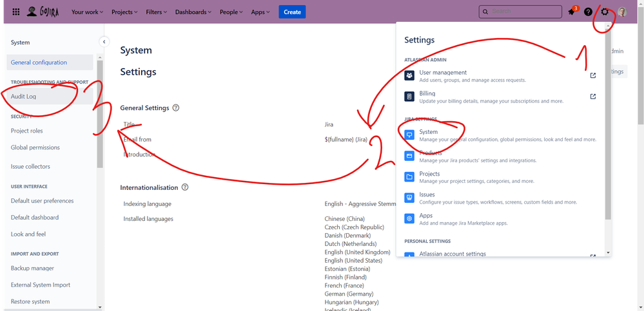Select General configuration in sidebar

(50, 62)
